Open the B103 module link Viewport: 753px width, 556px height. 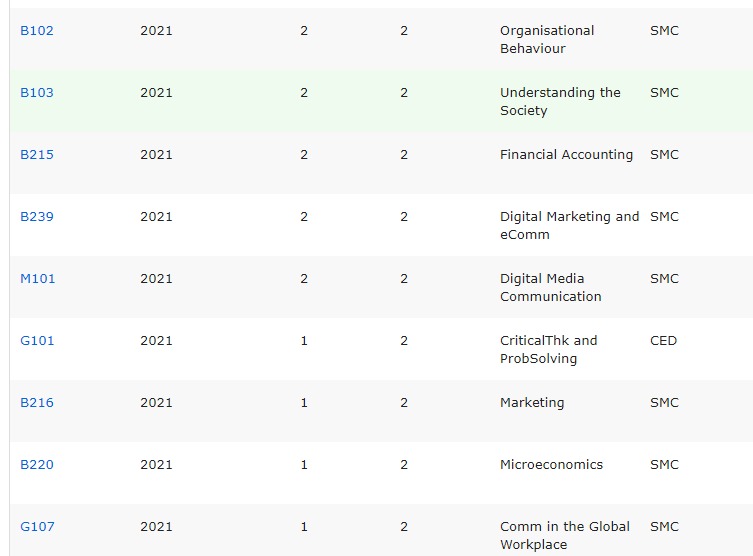tap(37, 93)
